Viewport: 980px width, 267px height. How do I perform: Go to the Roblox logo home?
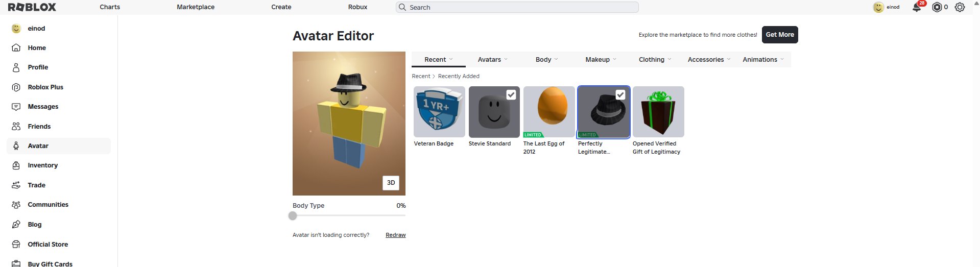32,7
